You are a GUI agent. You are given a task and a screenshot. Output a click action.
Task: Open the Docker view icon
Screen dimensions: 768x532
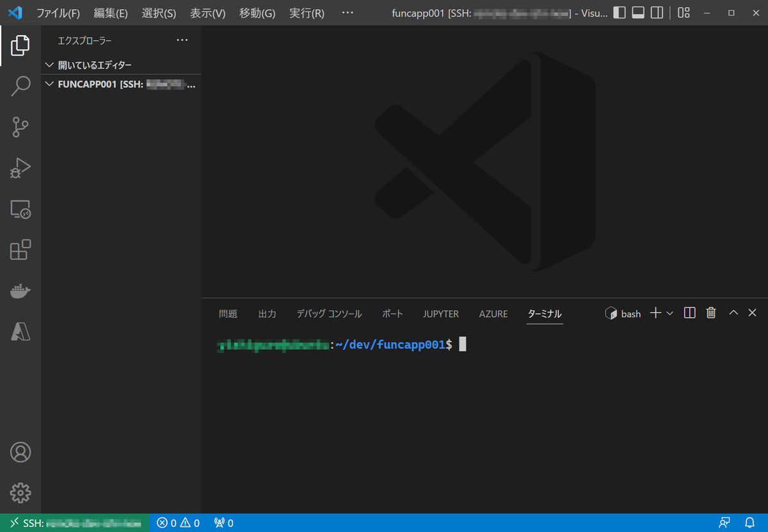(20, 291)
